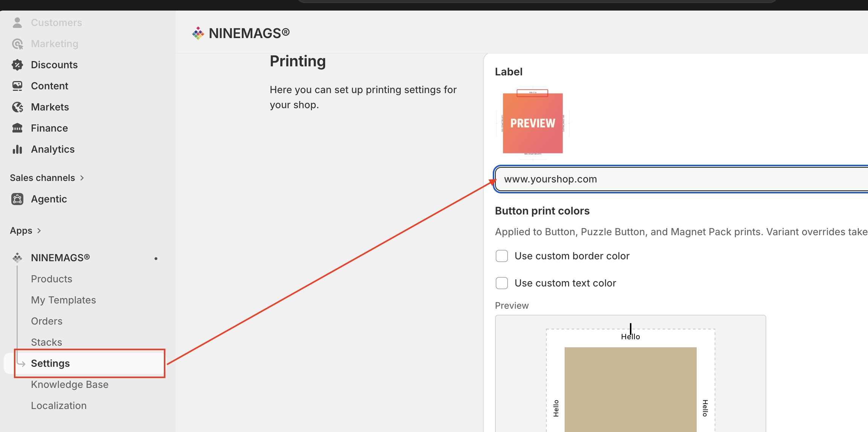Expand the Apps section chevron
The height and width of the screenshot is (432, 868).
[x=39, y=231]
